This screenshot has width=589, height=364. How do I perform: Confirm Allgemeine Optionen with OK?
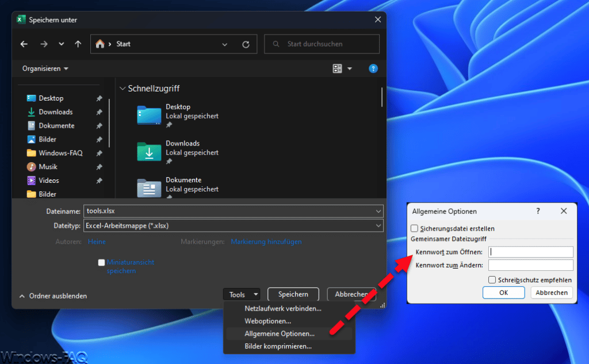point(504,293)
